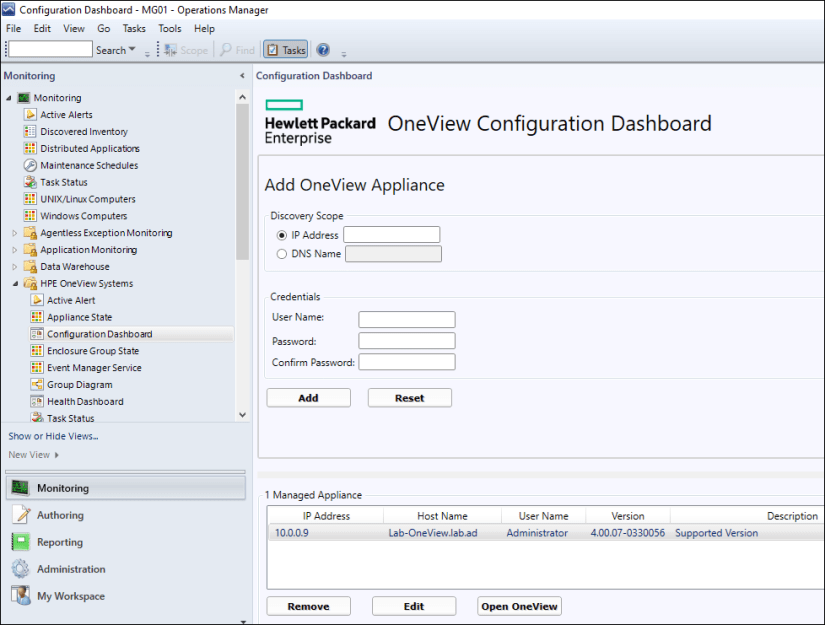Open the Help menu
Viewport: 825px width, 625px height.
(204, 28)
